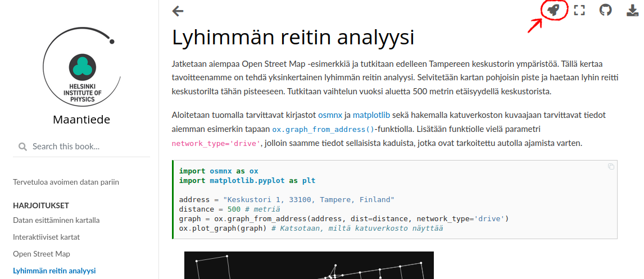Image resolution: width=644 pixels, height=279 pixels.
Task: Open 'Interaktiiviset kartat' exercise
Action: click(x=47, y=237)
